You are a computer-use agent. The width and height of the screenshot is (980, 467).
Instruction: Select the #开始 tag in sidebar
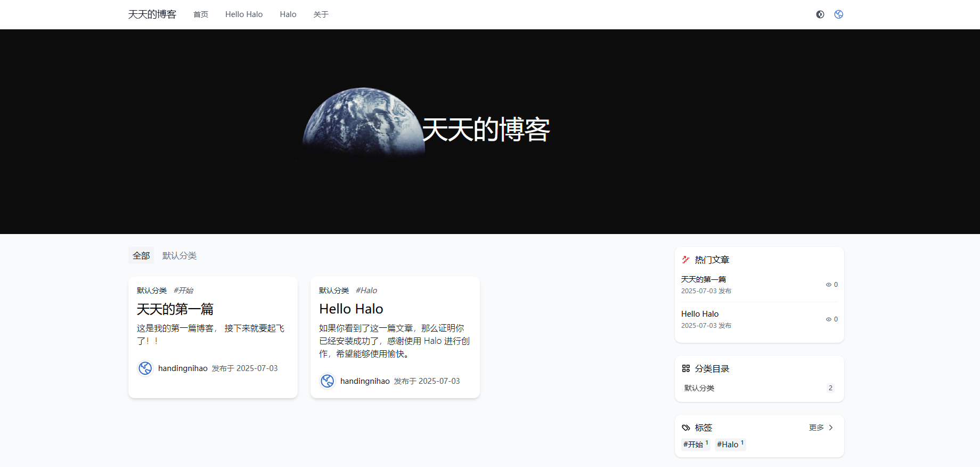(696, 444)
